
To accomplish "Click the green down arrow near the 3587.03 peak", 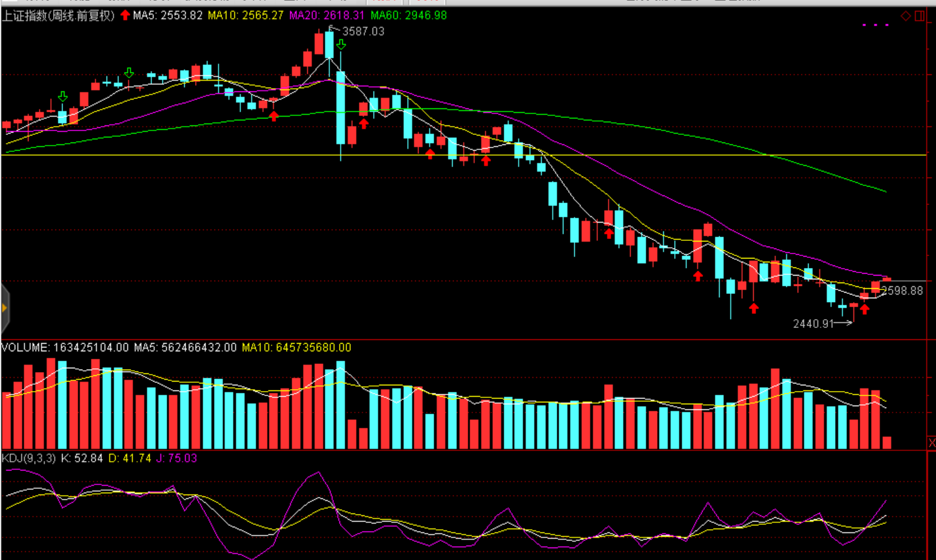I will pyautogui.click(x=341, y=45).
